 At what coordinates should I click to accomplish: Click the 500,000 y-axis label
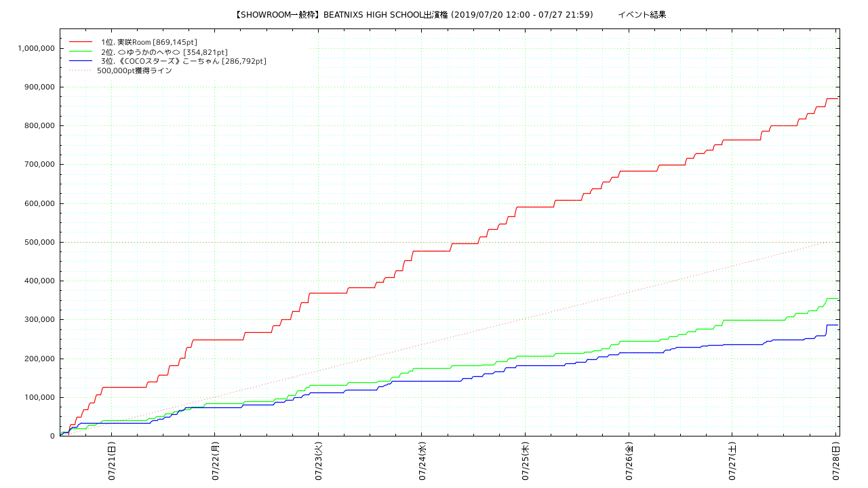coord(39,242)
